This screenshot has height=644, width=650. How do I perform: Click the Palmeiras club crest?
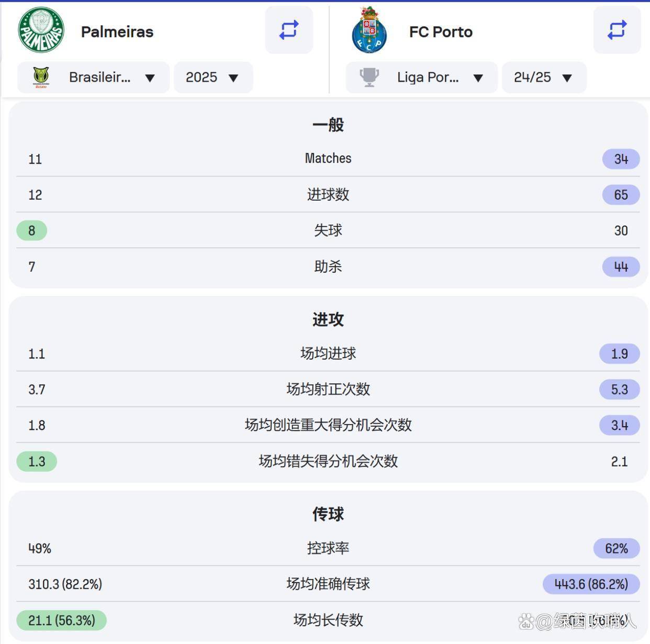point(41,30)
